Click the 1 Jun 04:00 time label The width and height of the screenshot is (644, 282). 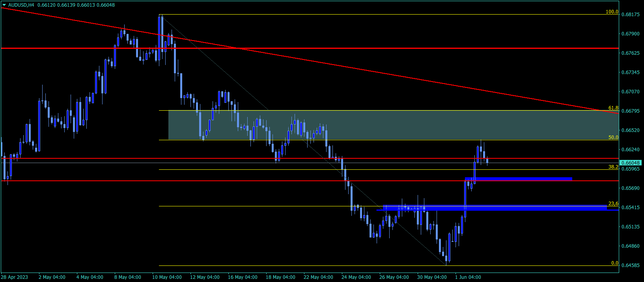[x=468, y=277]
